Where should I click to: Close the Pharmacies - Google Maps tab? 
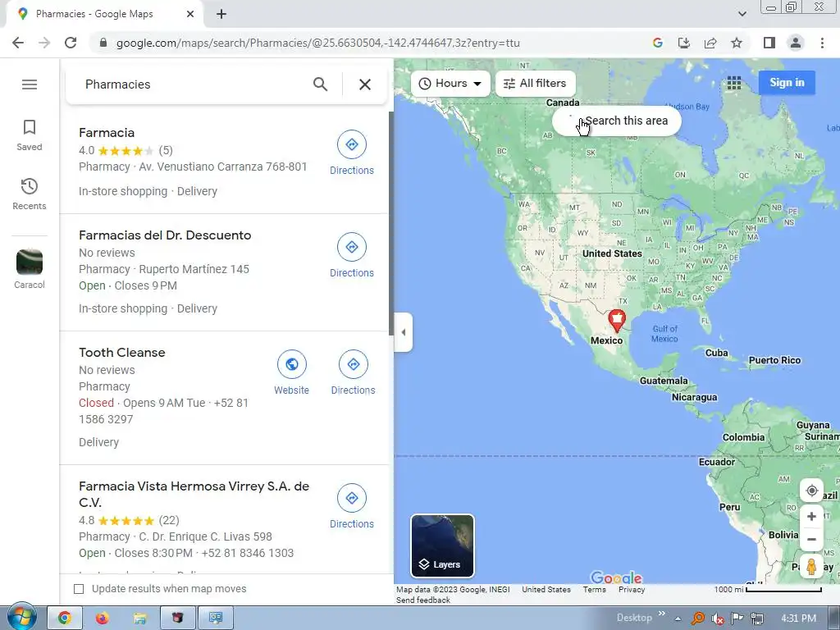pos(190,15)
